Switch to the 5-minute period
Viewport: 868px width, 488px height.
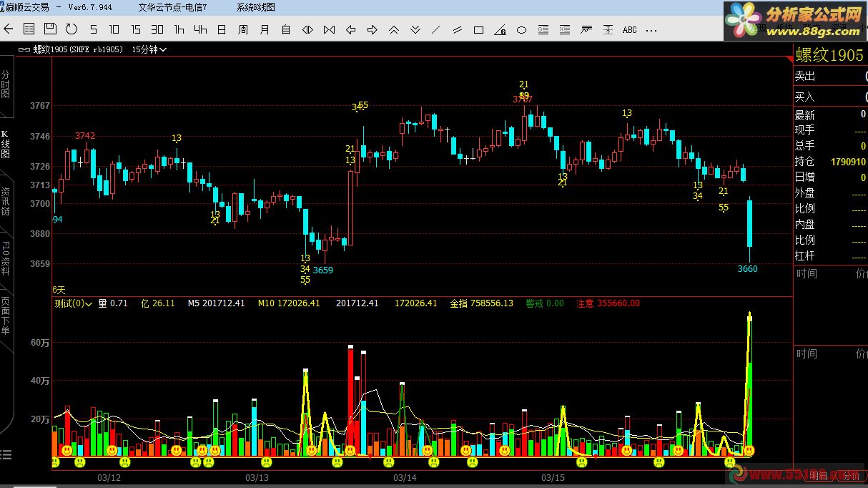[x=93, y=29]
